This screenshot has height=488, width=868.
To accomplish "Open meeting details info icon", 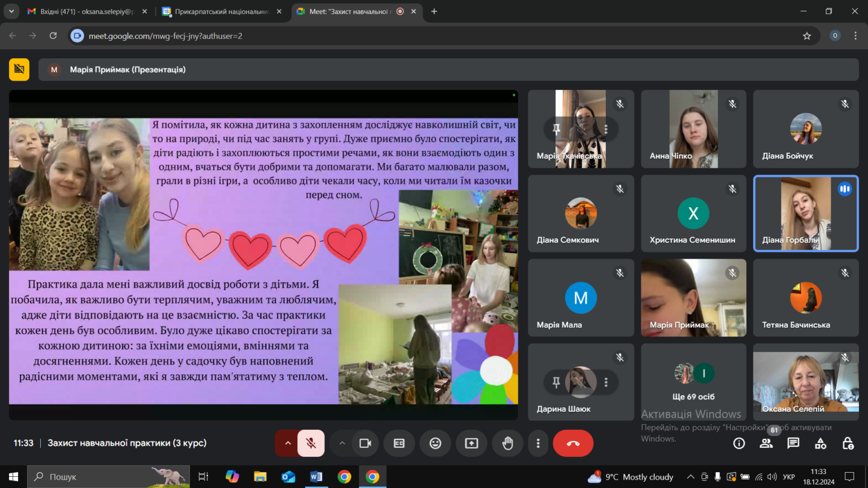I will (x=739, y=443).
